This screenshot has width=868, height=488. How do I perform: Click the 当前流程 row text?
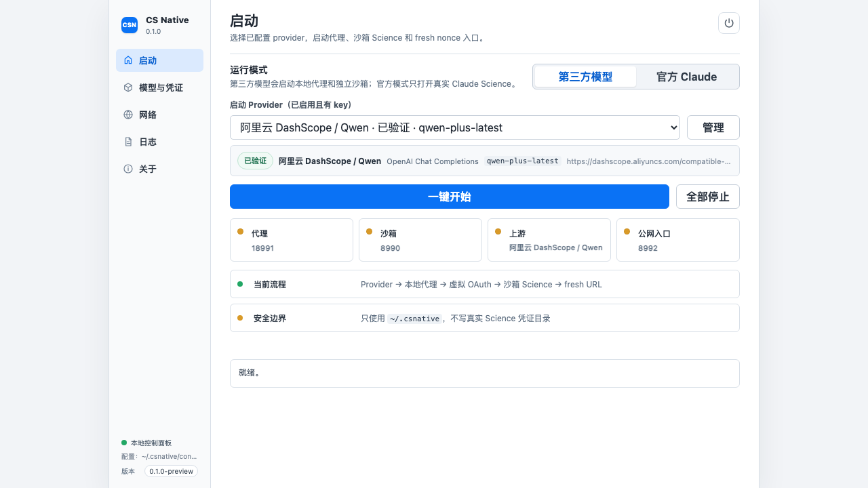tap(481, 285)
